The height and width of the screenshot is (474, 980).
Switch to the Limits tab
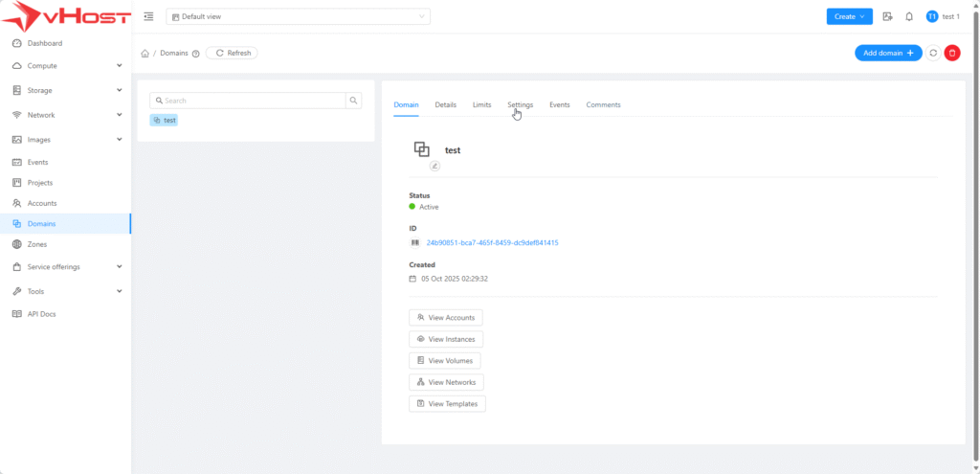pyautogui.click(x=481, y=104)
